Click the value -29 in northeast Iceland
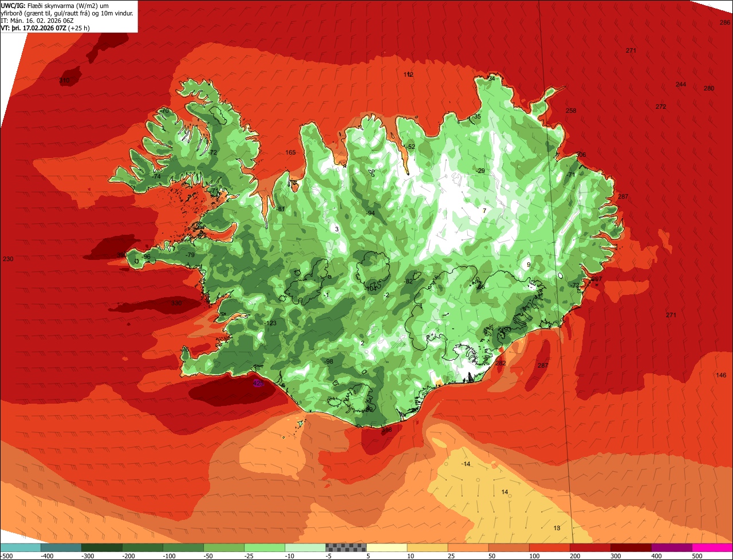The width and height of the screenshot is (733, 560). pos(480,171)
